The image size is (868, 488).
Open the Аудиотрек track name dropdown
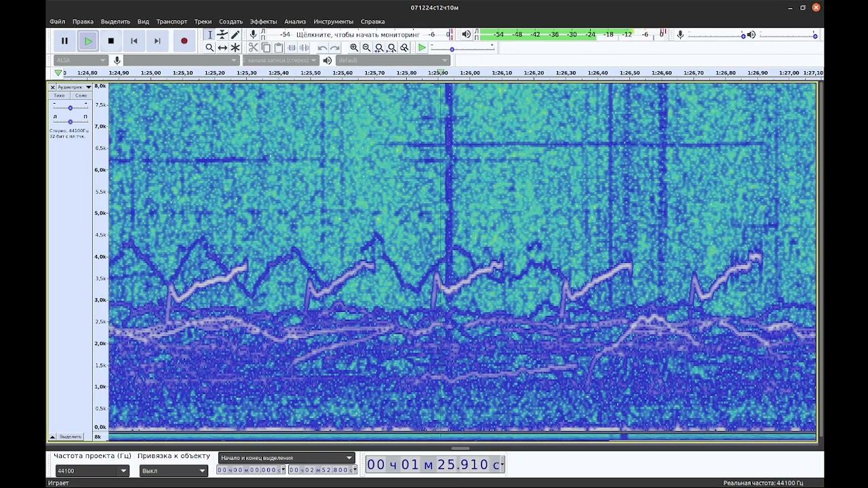[x=75, y=87]
